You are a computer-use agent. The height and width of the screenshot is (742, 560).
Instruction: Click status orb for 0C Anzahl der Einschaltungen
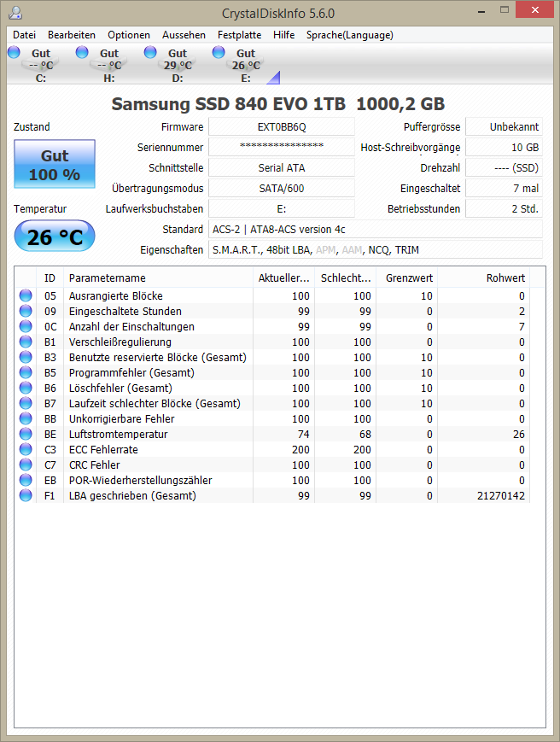(x=26, y=326)
